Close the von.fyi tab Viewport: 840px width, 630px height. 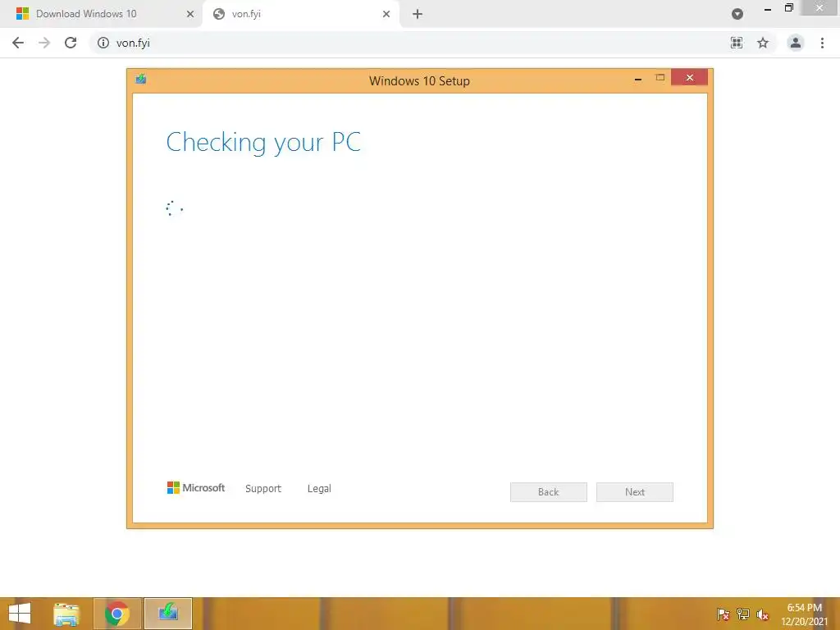386,14
